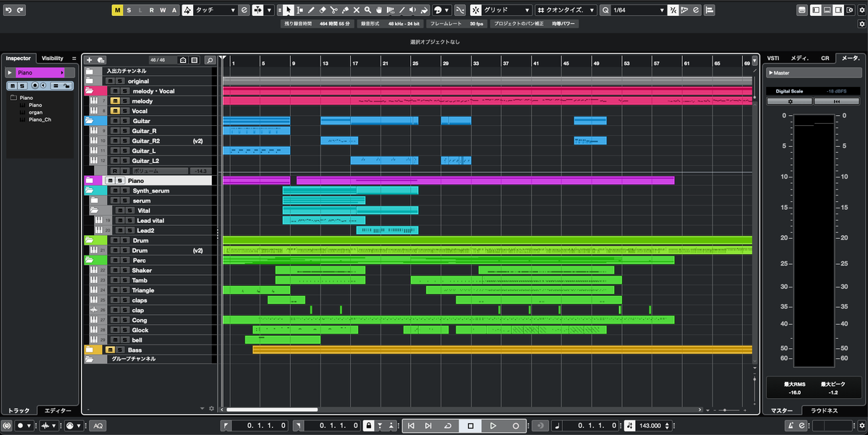Viewport: 868px width, 435px height.
Task: Open the Quantize Panel icon
Action: [697, 10]
